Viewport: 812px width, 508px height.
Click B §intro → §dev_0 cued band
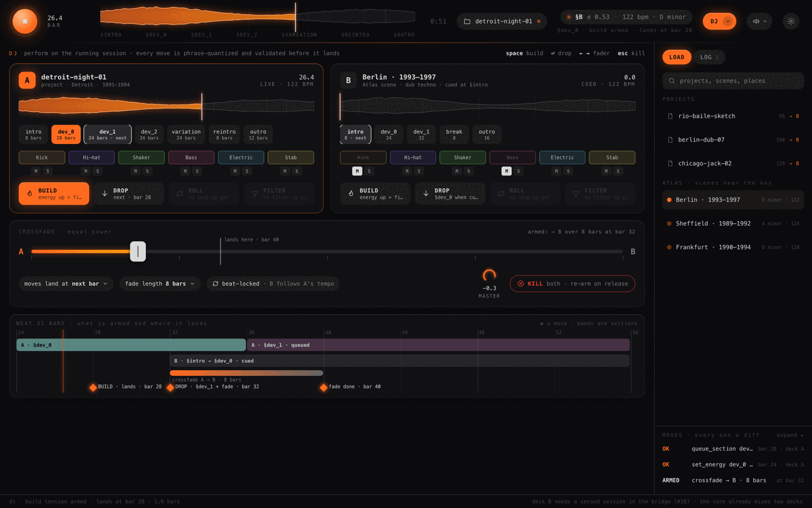(x=400, y=361)
